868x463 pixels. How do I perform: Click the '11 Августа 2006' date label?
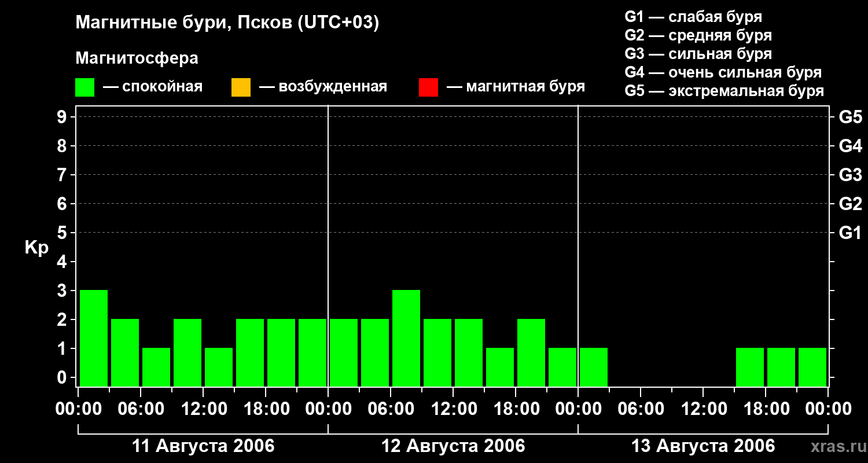pyautogui.click(x=204, y=446)
